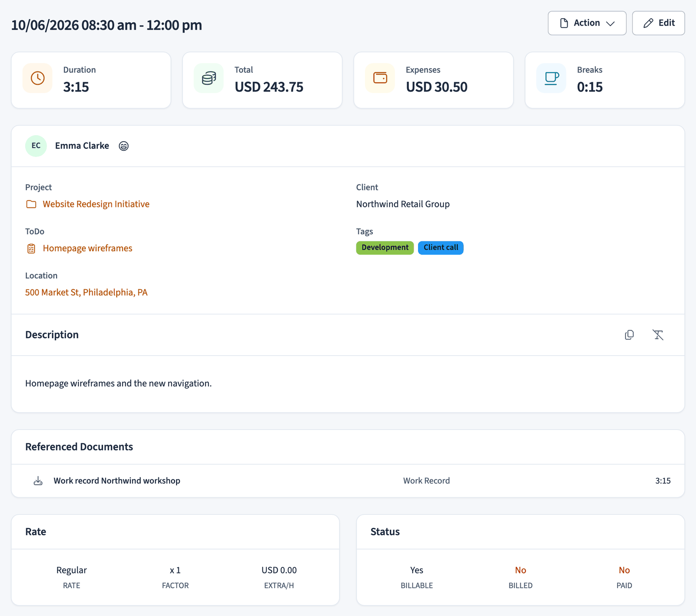Click the document icon on the Action button
Viewport: 696px width, 616px height.
click(564, 23)
